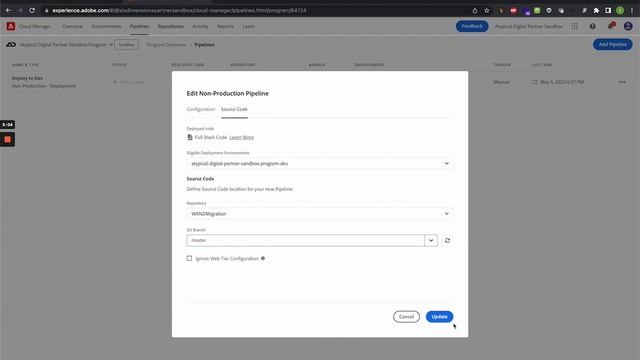The width and height of the screenshot is (640, 360).
Task: Click the Sandbox badge button
Action: tap(126, 44)
